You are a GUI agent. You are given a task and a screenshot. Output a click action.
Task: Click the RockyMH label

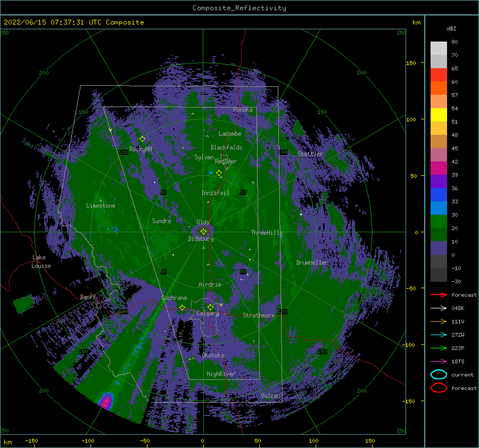coord(141,149)
